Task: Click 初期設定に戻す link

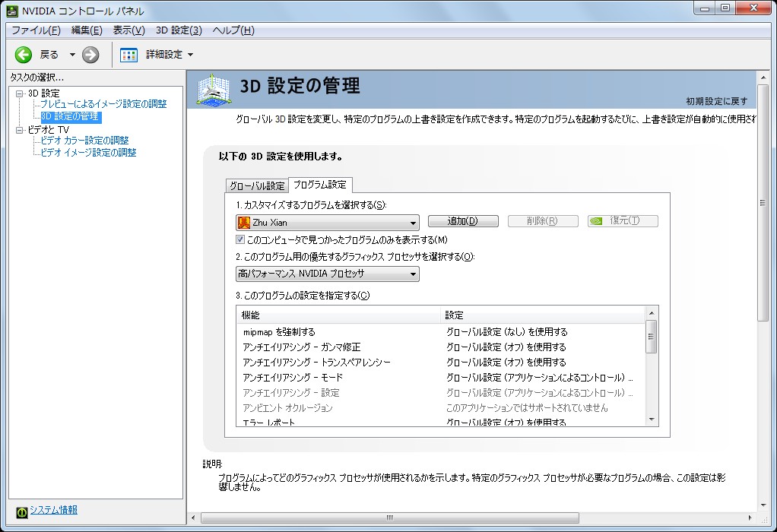Action: [717, 101]
